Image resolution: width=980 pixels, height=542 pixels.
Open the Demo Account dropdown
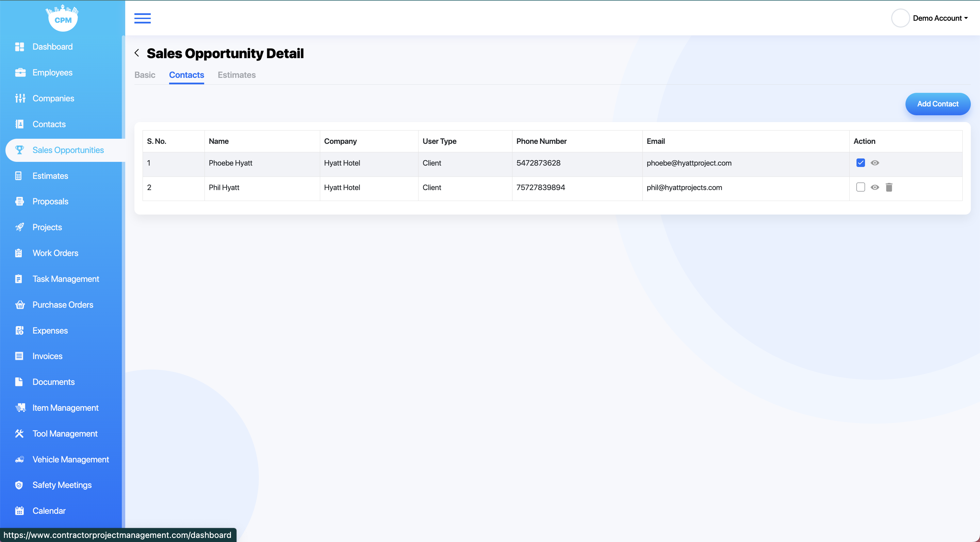[941, 18]
